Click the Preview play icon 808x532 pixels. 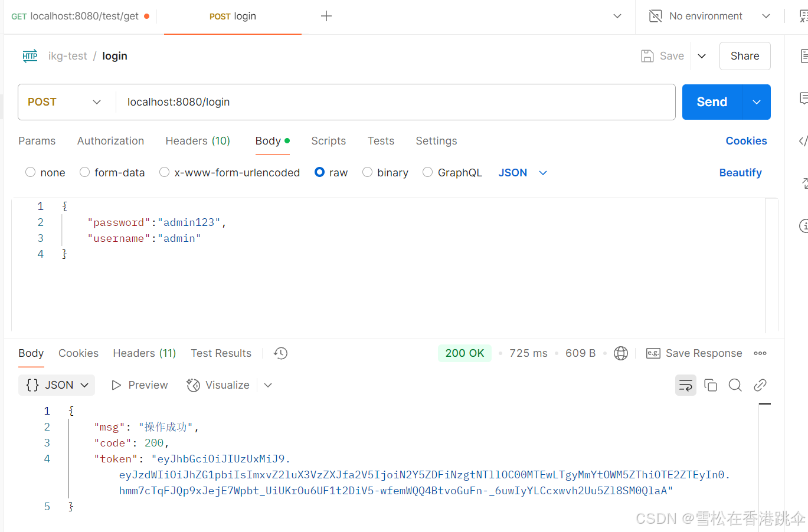coord(116,385)
